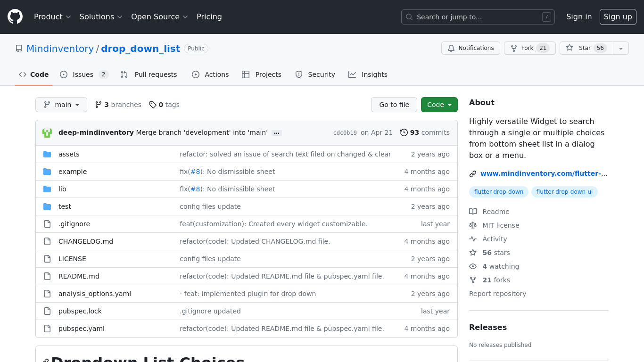Open the Product dropdown menu
The image size is (644, 362).
tap(52, 16)
